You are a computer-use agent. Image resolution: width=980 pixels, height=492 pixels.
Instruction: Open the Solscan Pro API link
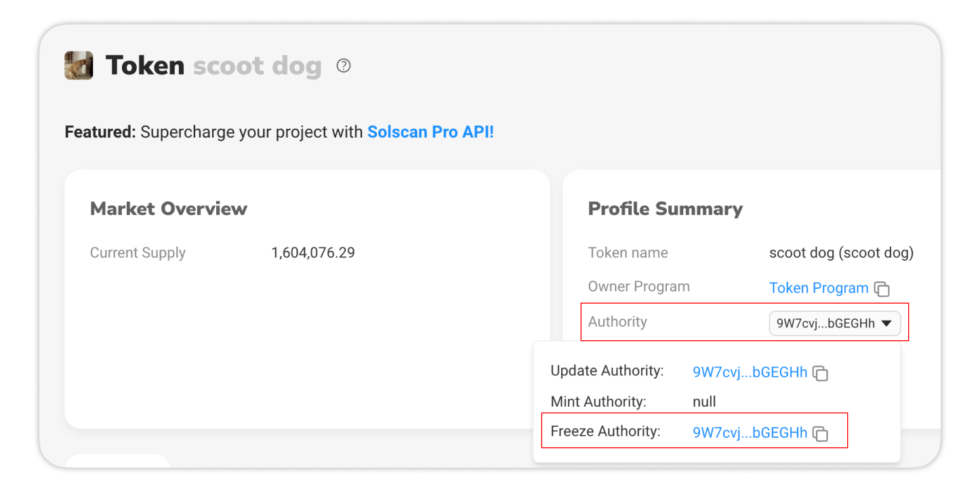coord(430,131)
